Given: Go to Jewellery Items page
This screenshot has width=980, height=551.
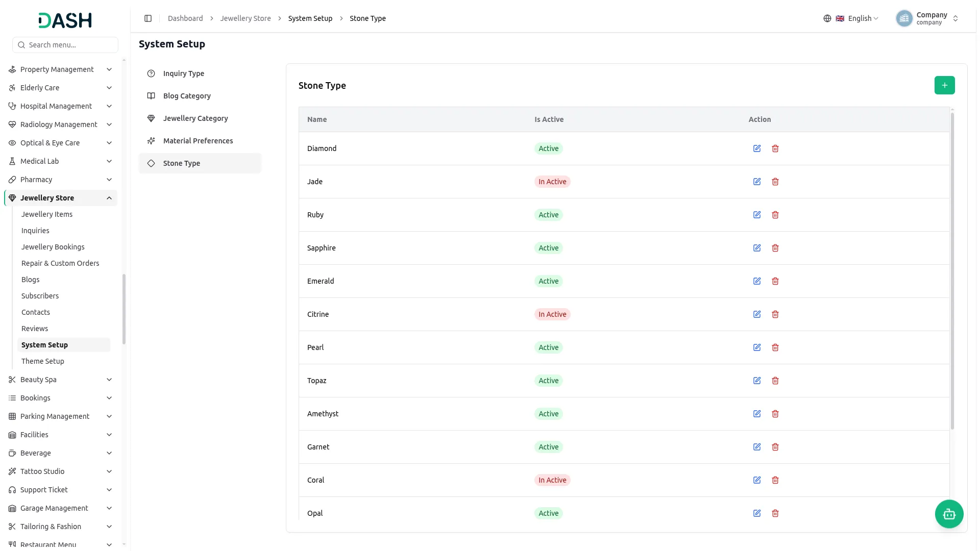Looking at the screenshot, I should pyautogui.click(x=47, y=214).
